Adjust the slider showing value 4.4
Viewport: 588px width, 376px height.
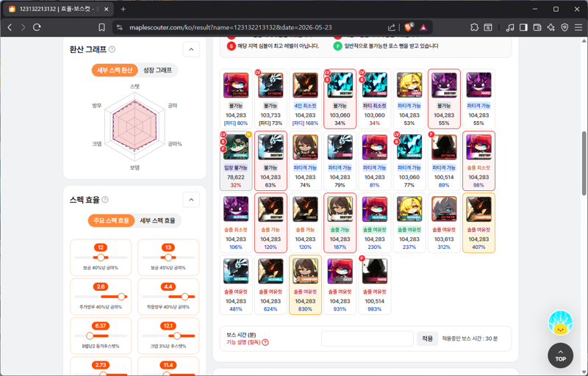point(184,297)
